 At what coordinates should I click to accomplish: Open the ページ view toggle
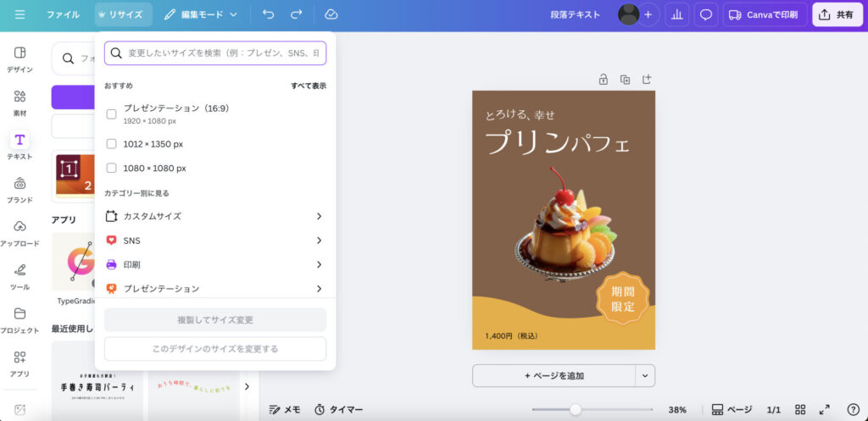pos(732,409)
